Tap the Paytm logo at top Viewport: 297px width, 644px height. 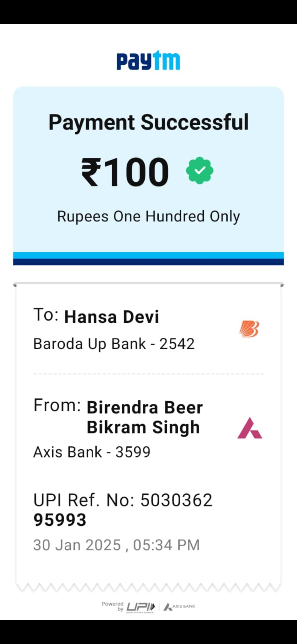point(148,60)
